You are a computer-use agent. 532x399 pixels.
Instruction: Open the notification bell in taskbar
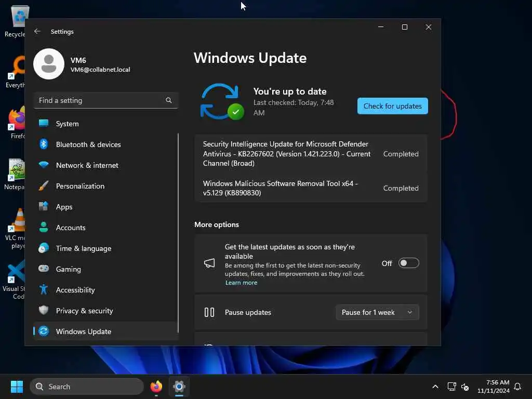[x=518, y=387]
